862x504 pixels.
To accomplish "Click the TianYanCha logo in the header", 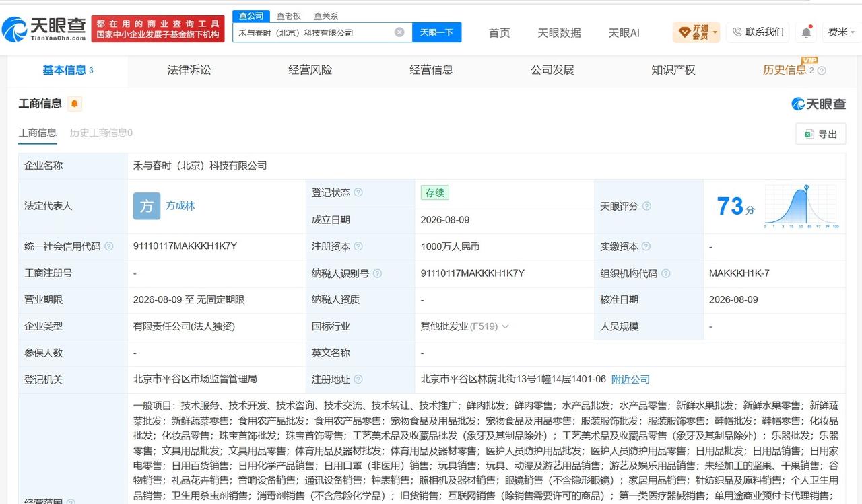I will tap(44, 28).
